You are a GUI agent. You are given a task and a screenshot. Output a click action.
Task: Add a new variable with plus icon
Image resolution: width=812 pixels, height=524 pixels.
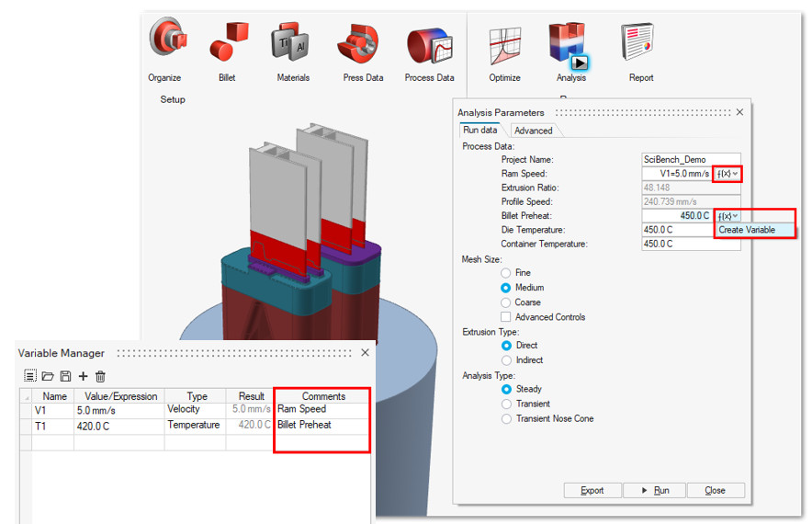pos(84,376)
